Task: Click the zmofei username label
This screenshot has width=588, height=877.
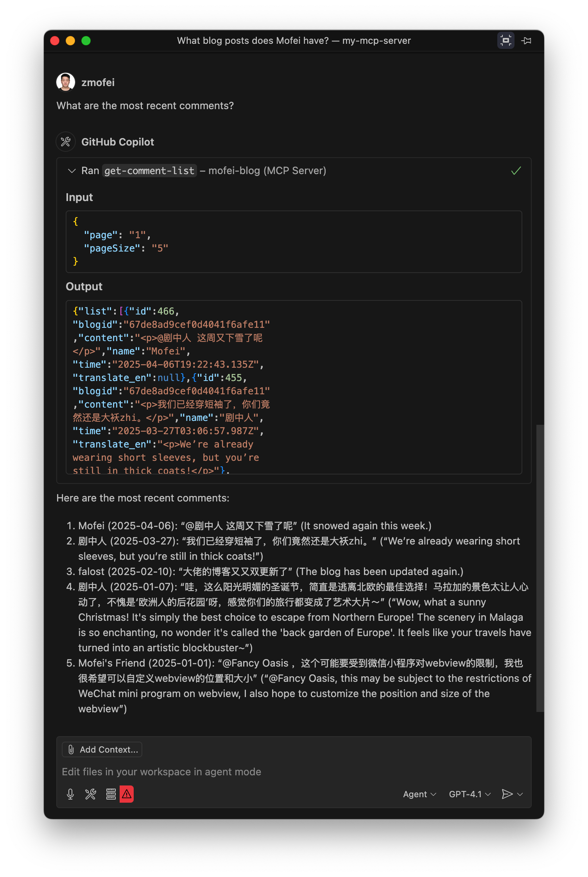Action: coord(98,83)
